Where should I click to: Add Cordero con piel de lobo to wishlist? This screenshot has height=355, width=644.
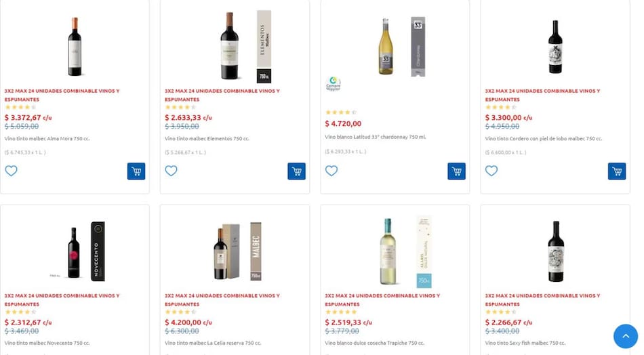point(491,171)
